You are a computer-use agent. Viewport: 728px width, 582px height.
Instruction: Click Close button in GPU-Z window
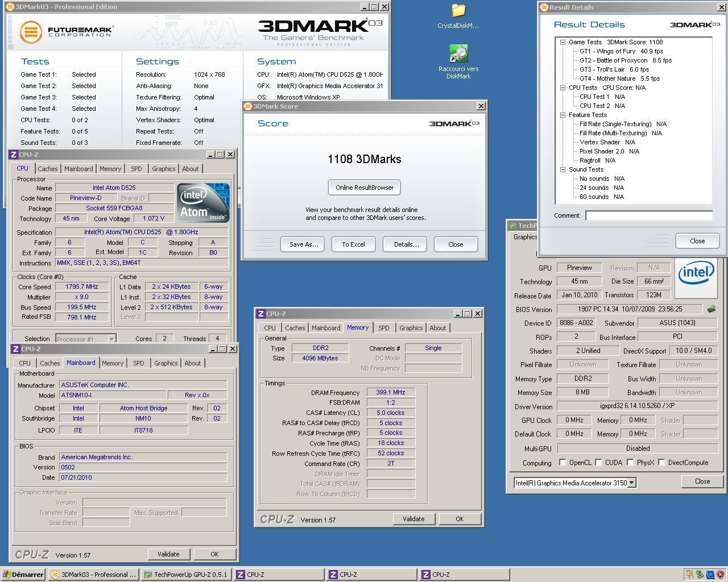coord(702,481)
